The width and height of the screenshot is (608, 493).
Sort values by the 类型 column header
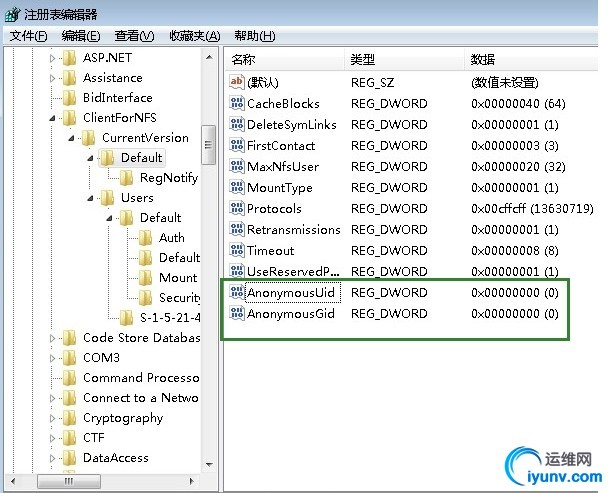[404, 59]
